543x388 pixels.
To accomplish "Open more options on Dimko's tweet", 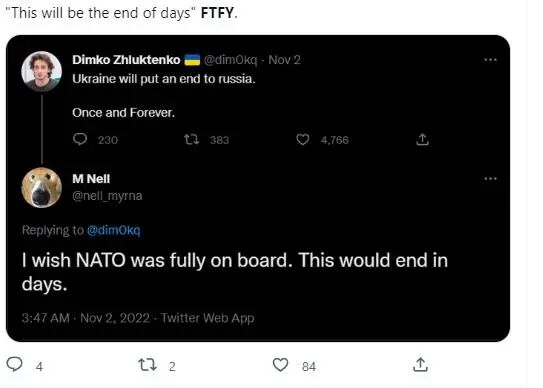I will click(490, 60).
